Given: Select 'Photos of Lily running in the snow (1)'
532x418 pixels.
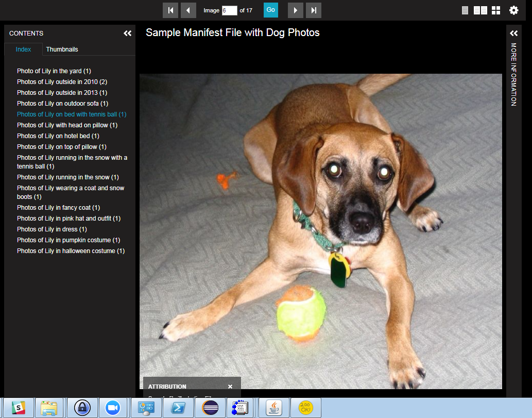Looking at the screenshot, I should click(68, 177).
